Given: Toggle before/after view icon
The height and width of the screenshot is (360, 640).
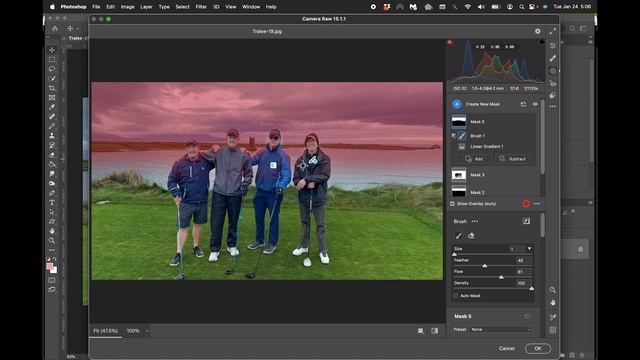Looking at the screenshot, I should click(x=435, y=331).
